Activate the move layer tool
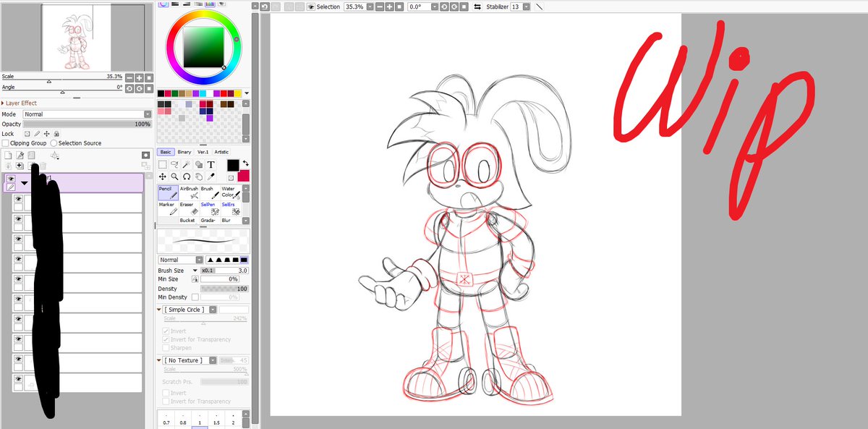This screenshot has width=868, height=429. click(x=162, y=177)
